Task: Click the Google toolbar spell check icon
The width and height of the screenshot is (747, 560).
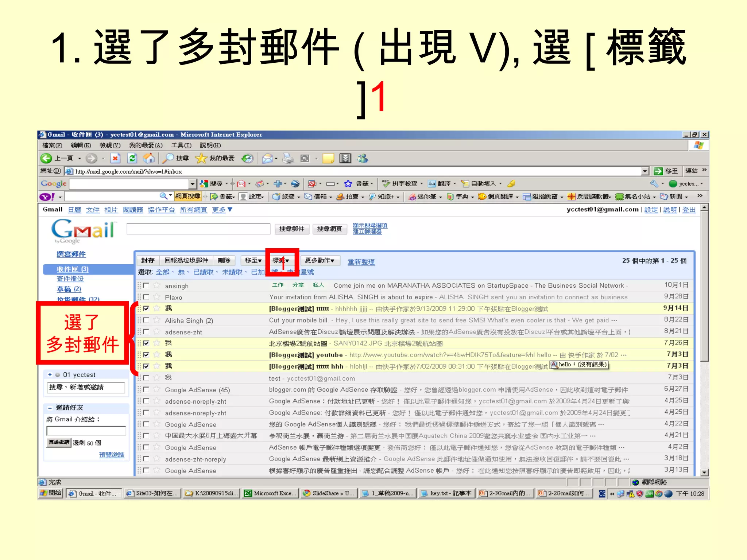Action: [x=386, y=183]
